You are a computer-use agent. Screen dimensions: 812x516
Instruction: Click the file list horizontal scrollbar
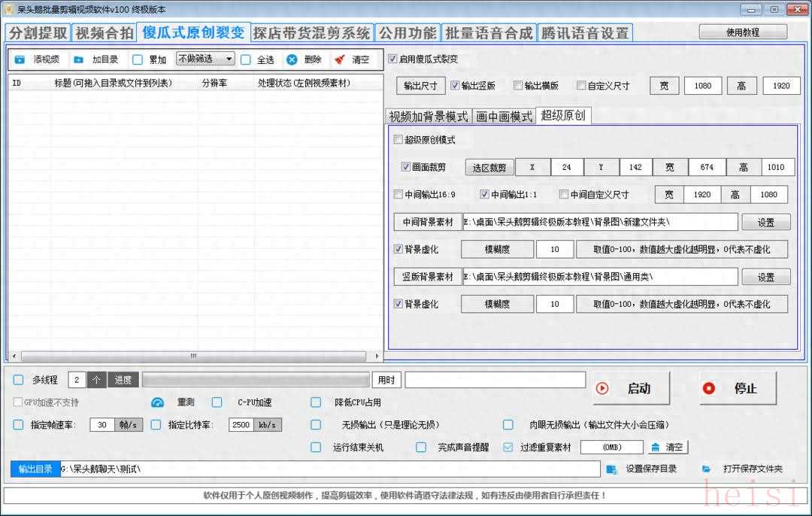[x=194, y=355]
